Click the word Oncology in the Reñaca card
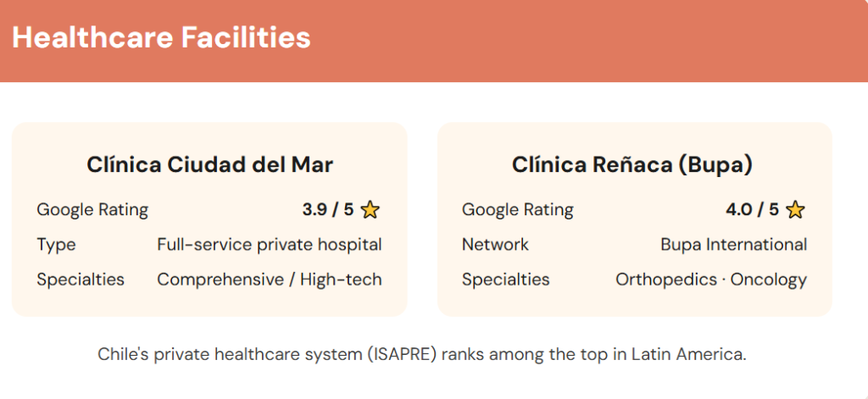Viewport: 868px width, 399px height. click(x=769, y=280)
